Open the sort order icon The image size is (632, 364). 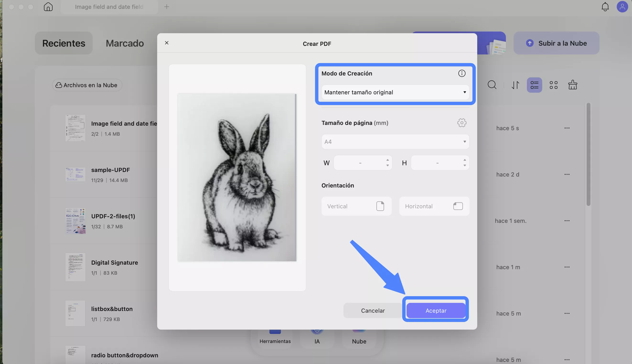tap(515, 85)
